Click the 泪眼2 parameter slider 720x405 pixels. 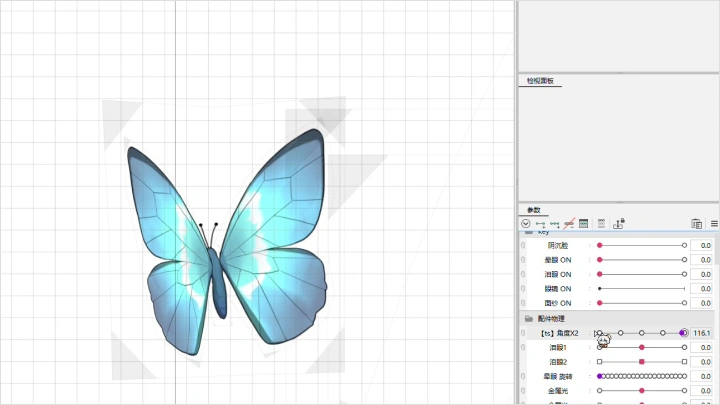coord(641,362)
